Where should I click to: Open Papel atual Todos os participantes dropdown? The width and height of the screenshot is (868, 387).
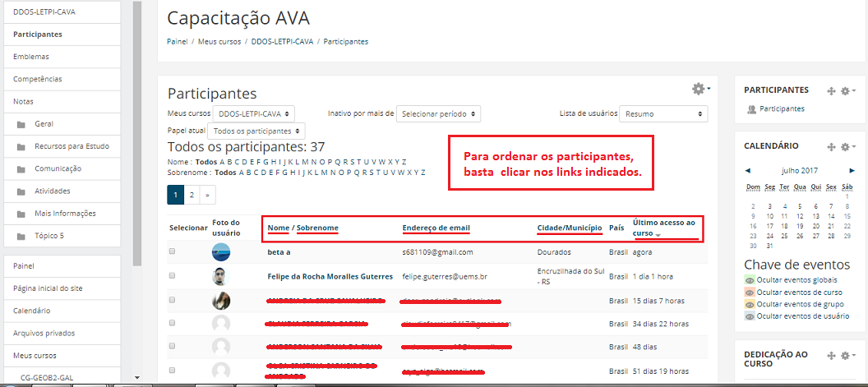click(x=256, y=131)
